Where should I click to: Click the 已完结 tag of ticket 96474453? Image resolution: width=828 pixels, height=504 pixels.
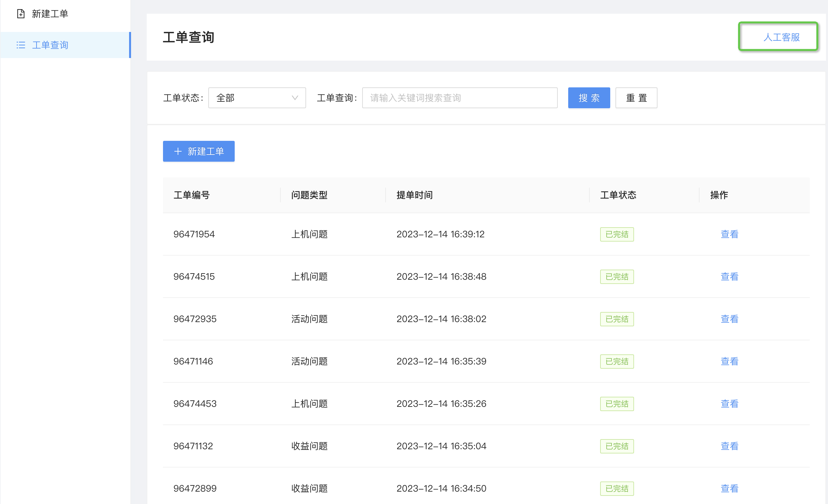coord(617,404)
